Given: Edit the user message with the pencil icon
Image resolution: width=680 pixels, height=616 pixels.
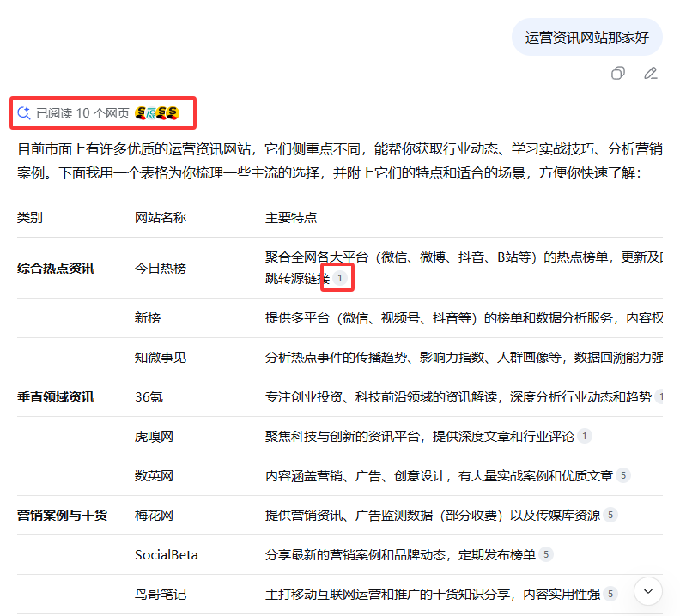Looking at the screenshot, I should (x=650, y=73).
